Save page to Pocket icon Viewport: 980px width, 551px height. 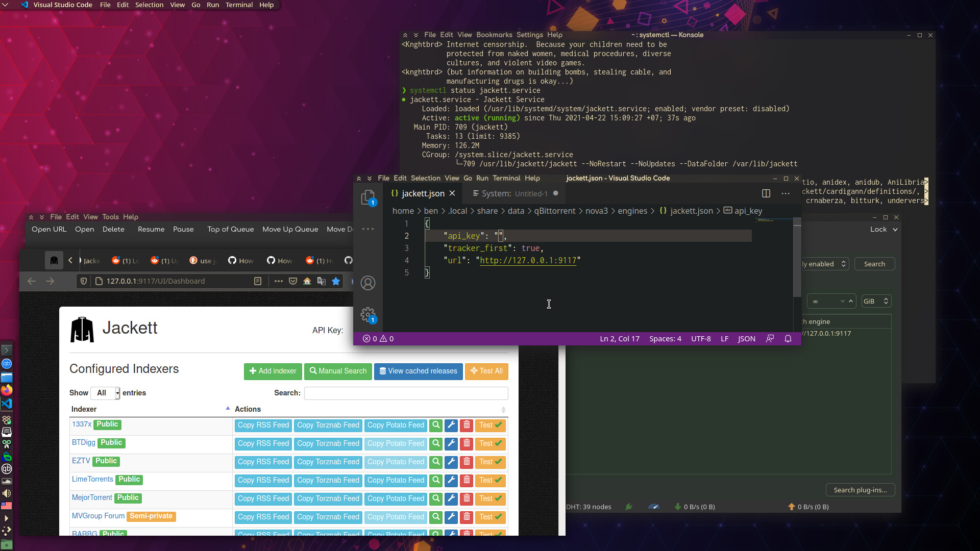coord(293,281)
